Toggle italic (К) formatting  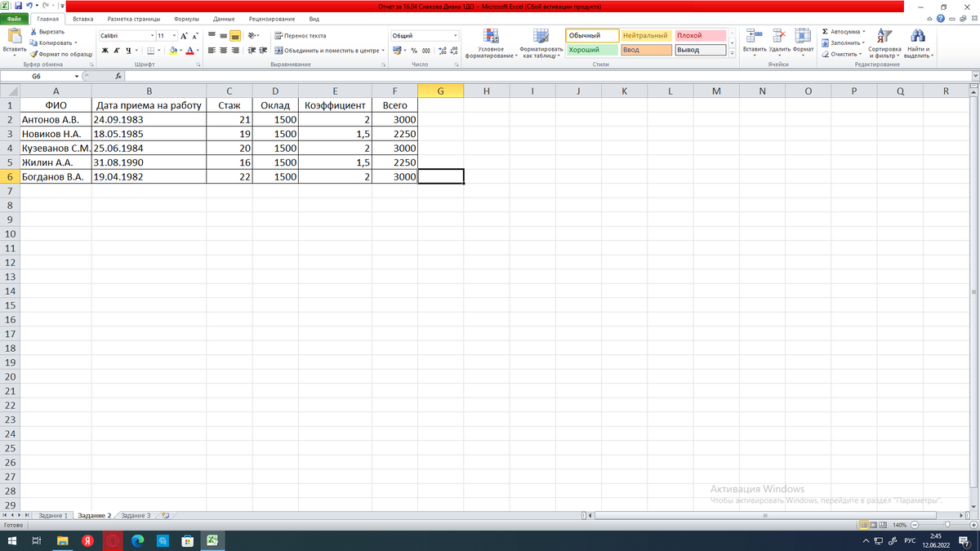pos(117,51)
